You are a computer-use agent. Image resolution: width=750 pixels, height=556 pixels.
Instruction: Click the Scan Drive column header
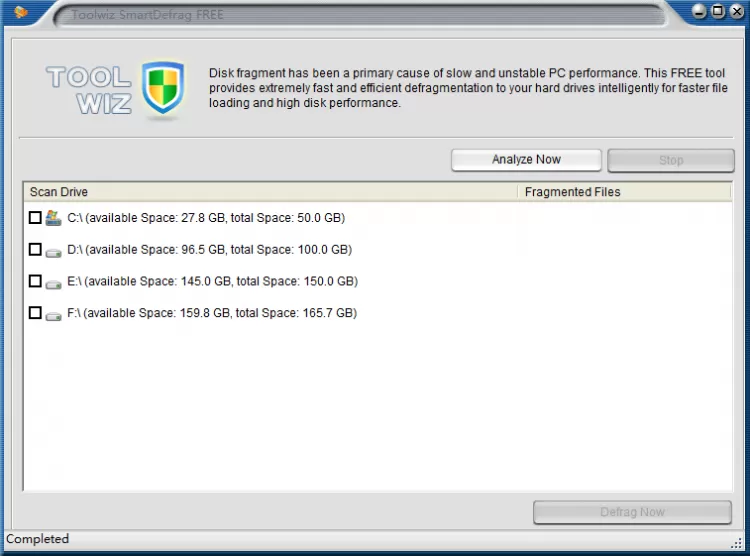coord(271,192)
